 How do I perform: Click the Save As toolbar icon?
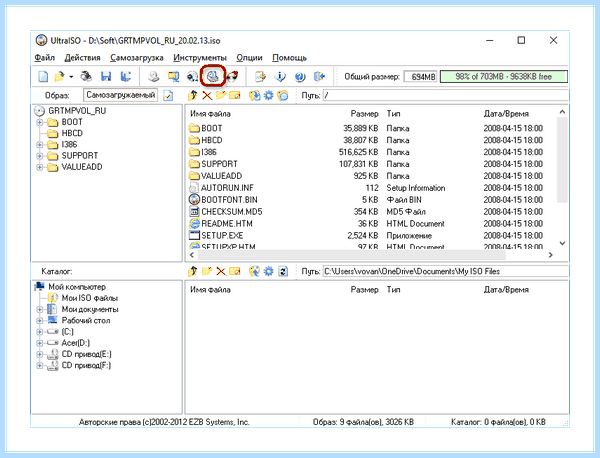click(x=126, y=77)
